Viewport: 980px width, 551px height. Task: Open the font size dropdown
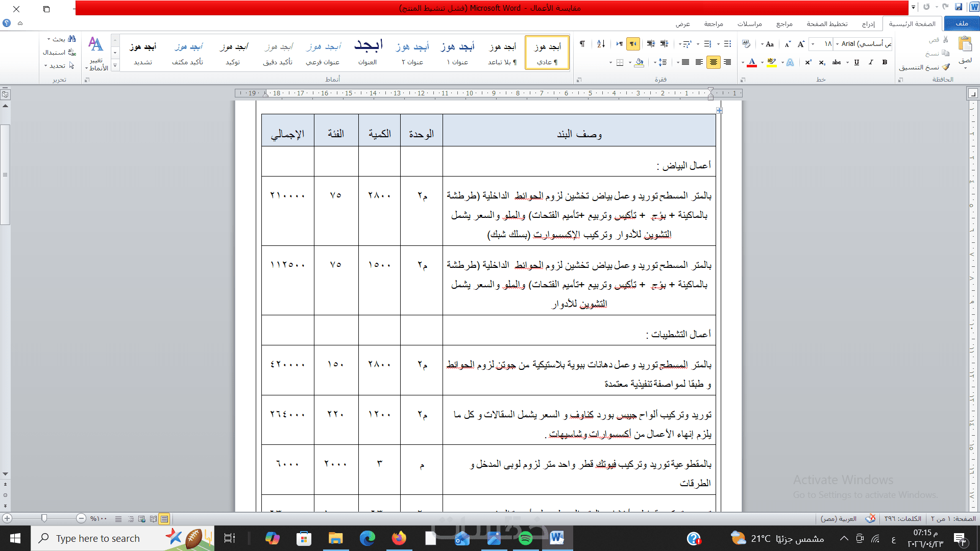tap(813, 44)
